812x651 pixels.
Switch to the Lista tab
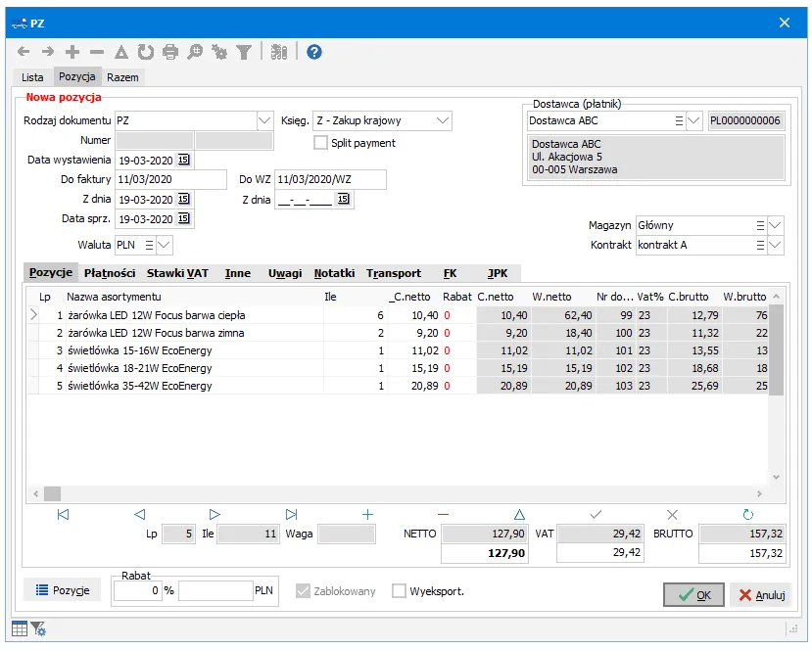(x=32, y=77)
